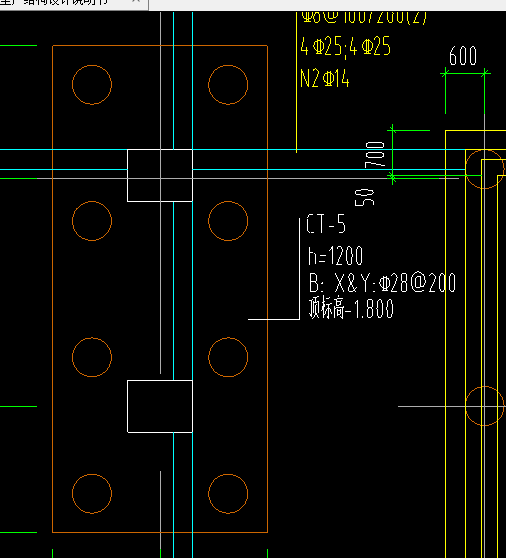Select the "B: X&Y:Φ28@200" reinforcement annotation
Viewport: 506px width, 558px height.
[x=382, y=283]
